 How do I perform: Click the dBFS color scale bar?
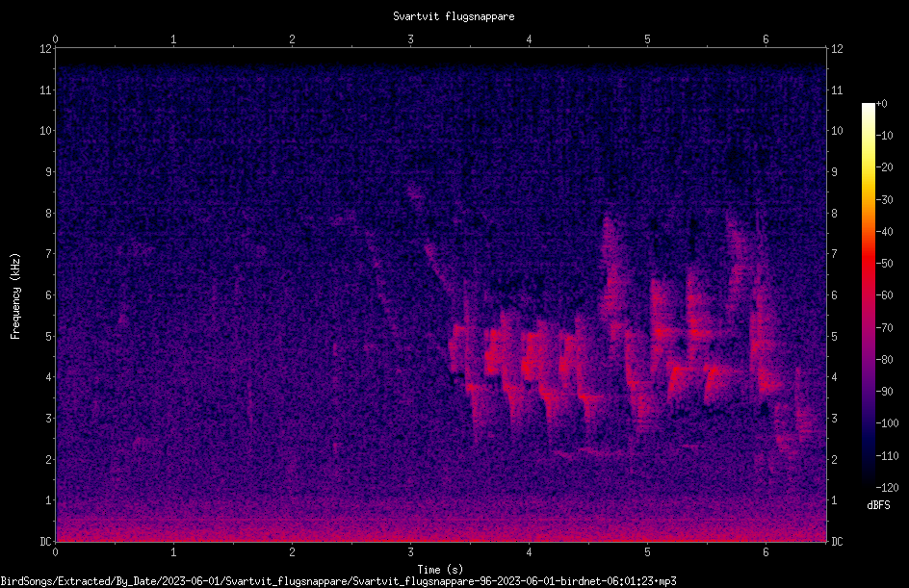pos(868,294)
